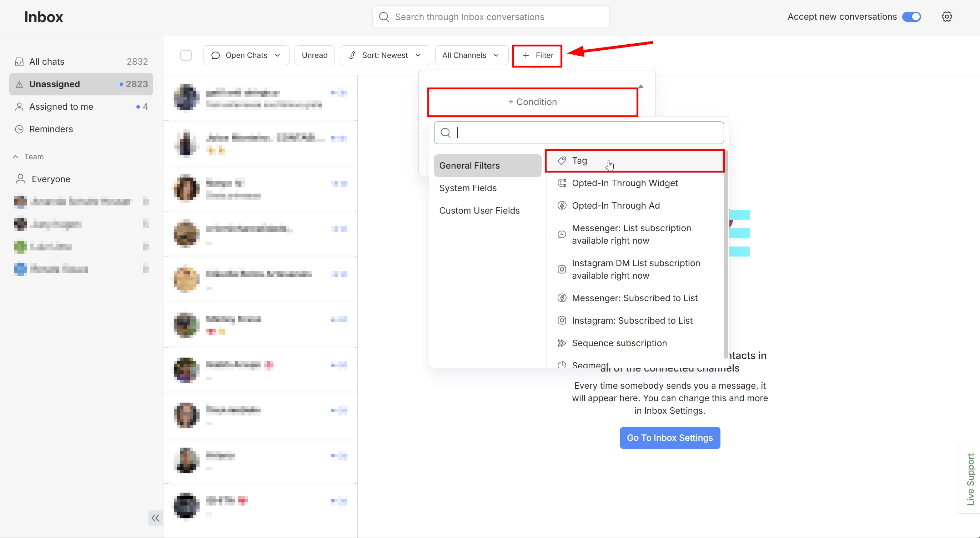Select Sequence subscription filter
The width and height of the screenshot is (980, 538).
(619, 343)
